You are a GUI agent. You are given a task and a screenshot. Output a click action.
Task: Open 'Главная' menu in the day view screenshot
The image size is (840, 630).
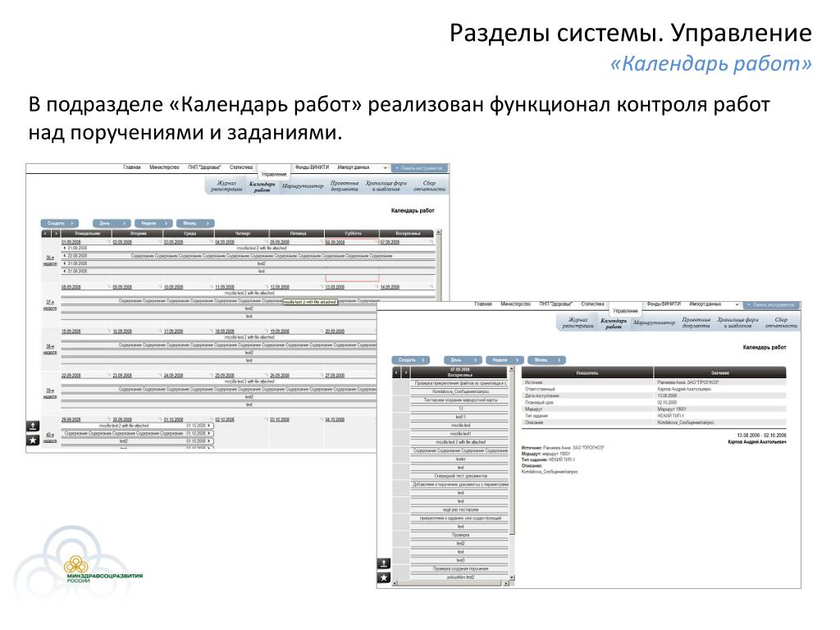click(x=483, y=304)
